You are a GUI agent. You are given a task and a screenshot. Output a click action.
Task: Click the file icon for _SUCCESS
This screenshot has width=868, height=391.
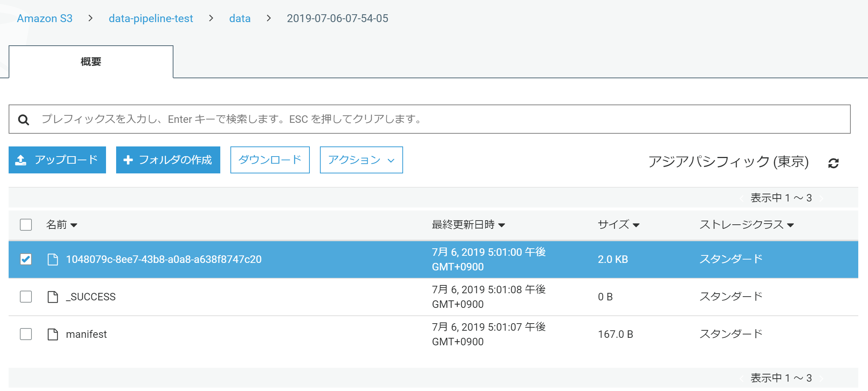pyautogui.click(x=53, y=297)
